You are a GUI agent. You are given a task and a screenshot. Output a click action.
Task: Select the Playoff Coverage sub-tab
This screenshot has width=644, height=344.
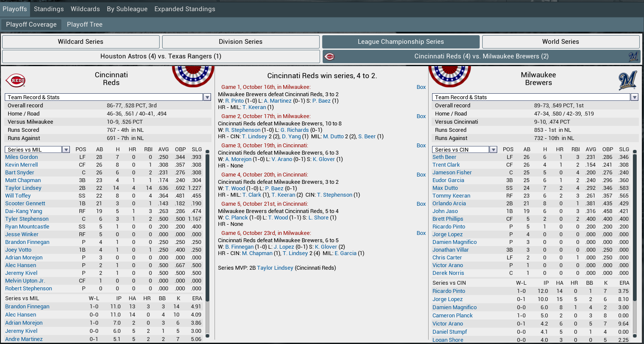tap(31, 24)
